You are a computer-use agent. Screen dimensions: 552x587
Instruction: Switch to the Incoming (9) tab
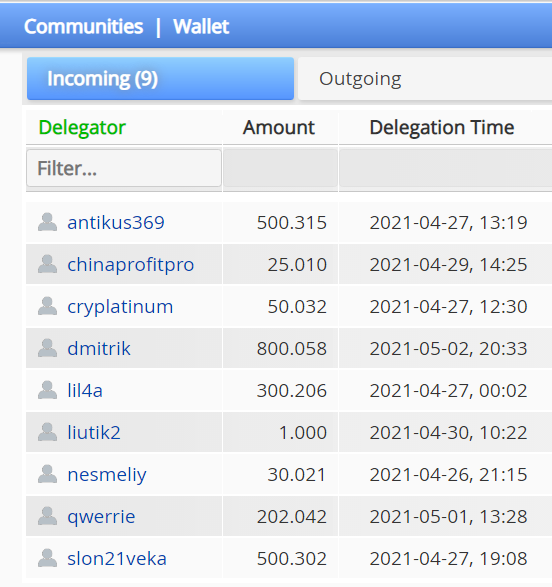click(x=160, y=79)
